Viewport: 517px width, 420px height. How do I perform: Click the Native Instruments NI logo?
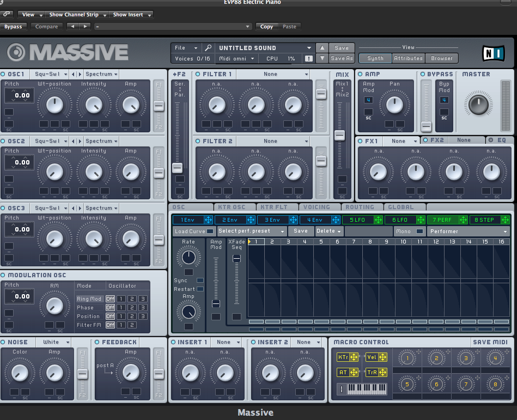click(493, 53)
